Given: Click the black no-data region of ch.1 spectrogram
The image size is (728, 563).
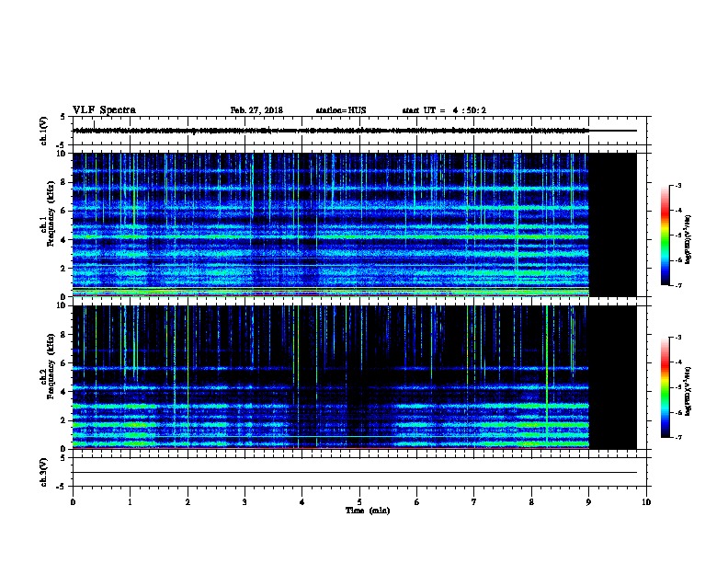Looking at the screenshot, I should pos(612,224).
